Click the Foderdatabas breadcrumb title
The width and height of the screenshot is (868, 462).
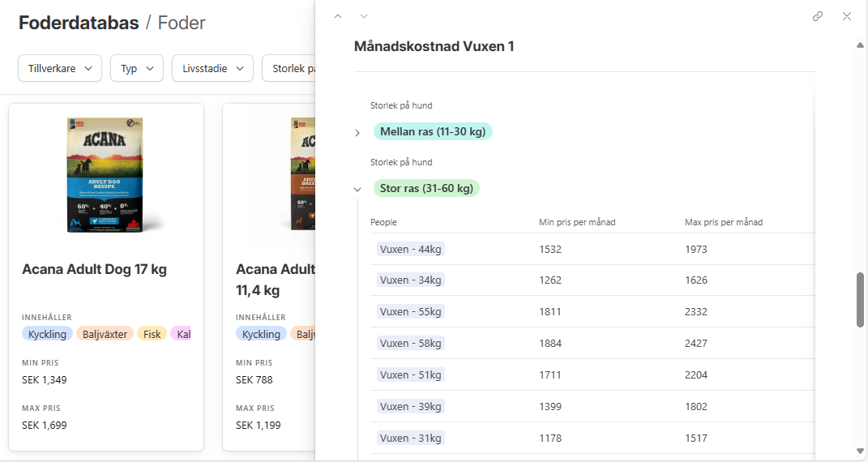(79, 24)
